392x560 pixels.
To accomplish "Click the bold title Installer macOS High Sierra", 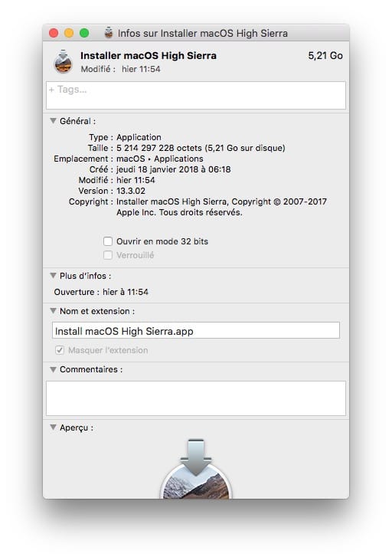I will coord(149,56).
